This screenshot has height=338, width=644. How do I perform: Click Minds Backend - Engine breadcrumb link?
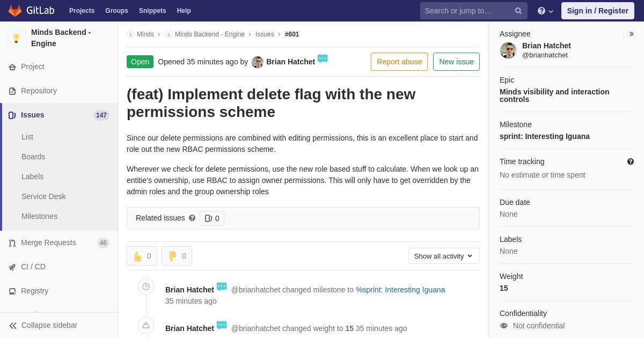[x=210, y=34]
